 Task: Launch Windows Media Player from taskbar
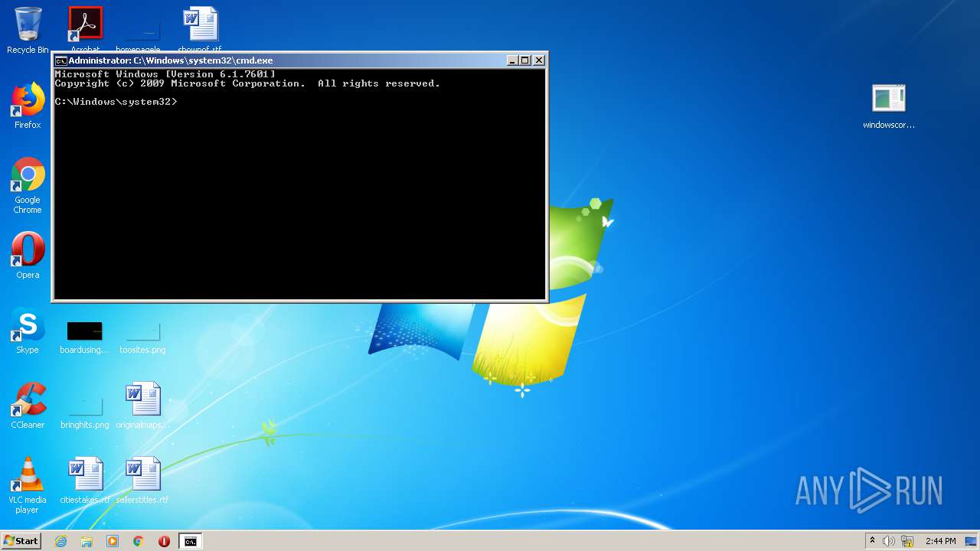coord(113,541)
